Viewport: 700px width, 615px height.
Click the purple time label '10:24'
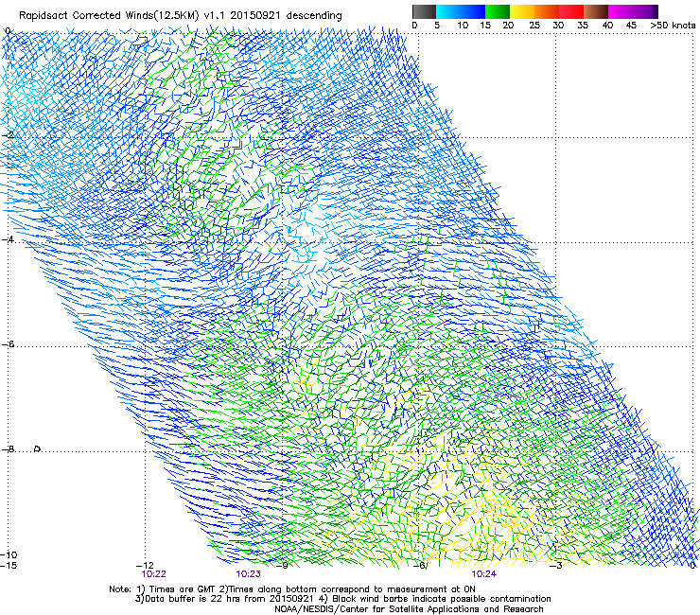[x=484, y=574]
